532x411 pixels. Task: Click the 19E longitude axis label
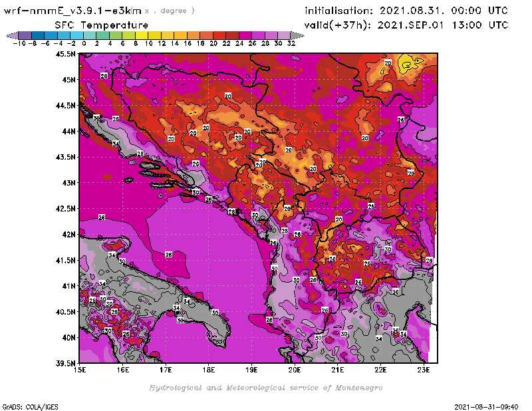pos(251,370)
